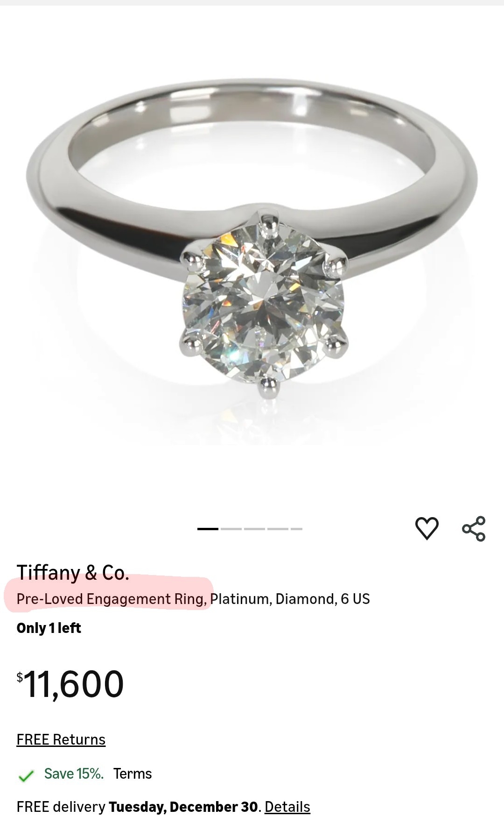The image size is (504, 817).
Task: Tap the Only 1 left notice
Action: (x=49, y=628)
